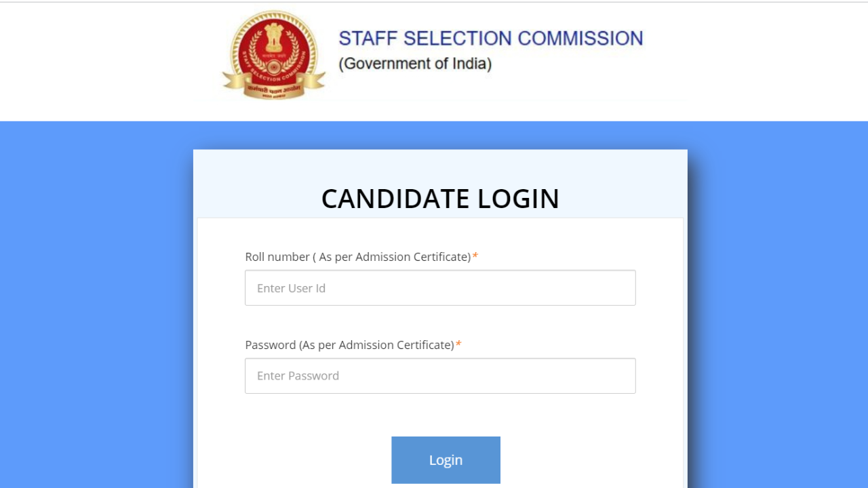Click the (Government of India) subtitle text
The width and height of the screenshot is (868, 488).
(x=415, y=64)
